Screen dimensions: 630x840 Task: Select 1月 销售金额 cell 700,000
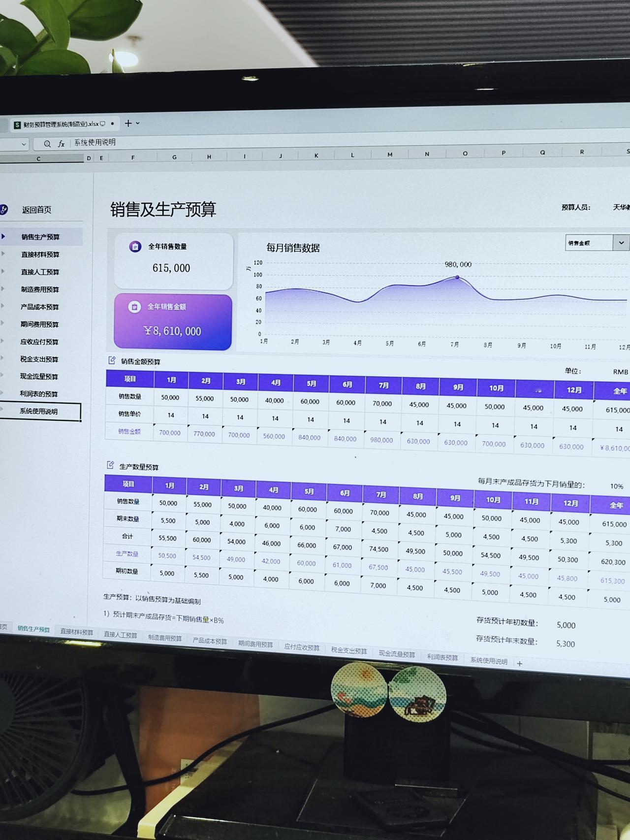[170, 433]
